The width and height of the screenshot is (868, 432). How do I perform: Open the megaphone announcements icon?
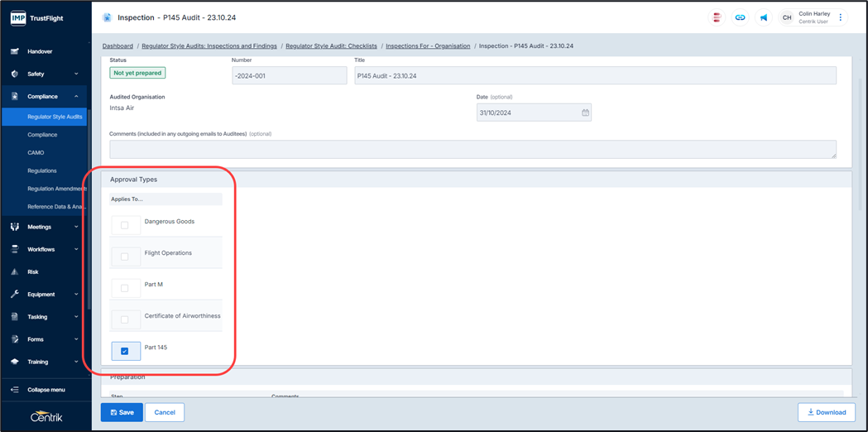pos(764,17)
